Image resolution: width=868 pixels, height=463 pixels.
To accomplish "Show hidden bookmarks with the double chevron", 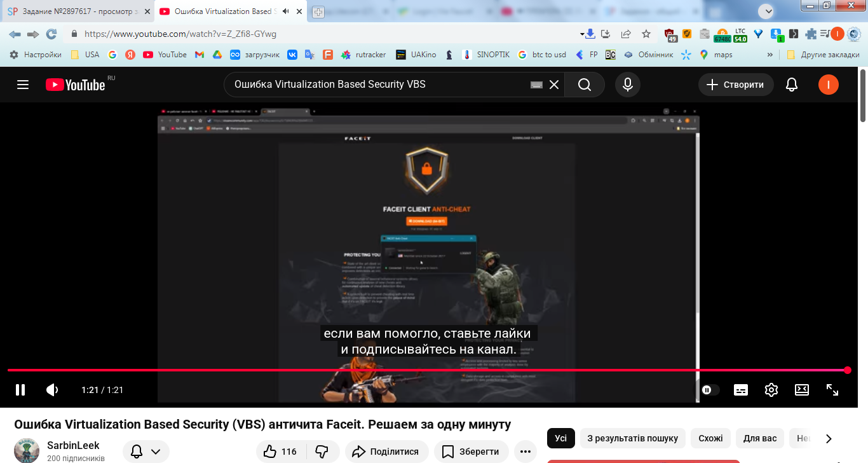I will (x=770, y=55).
